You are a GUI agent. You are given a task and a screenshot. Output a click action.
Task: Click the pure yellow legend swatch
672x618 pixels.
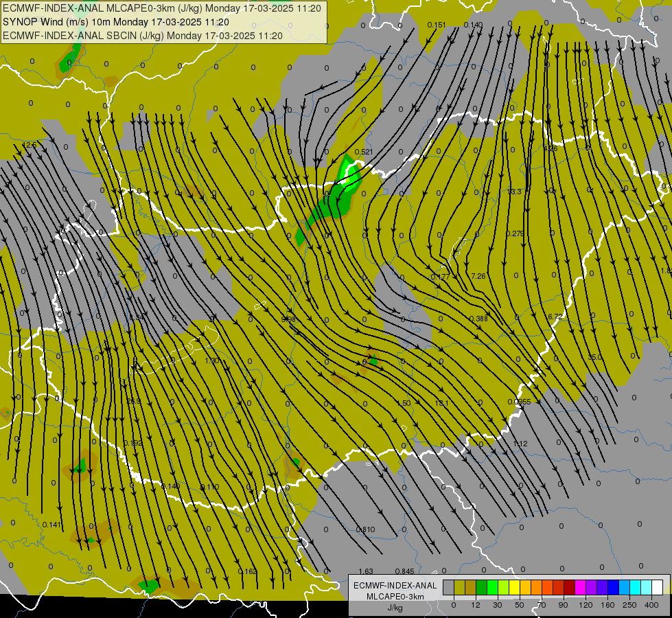(x=515, y=587)
